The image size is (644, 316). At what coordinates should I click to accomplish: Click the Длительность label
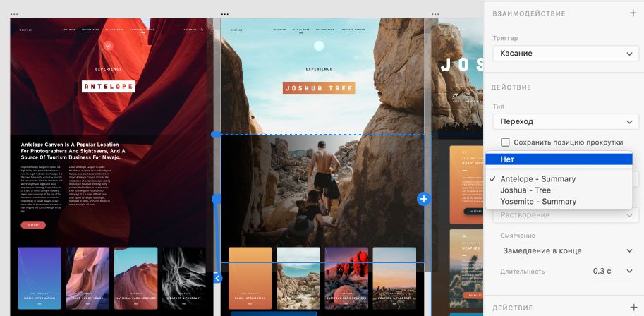(x=523, y=272)
